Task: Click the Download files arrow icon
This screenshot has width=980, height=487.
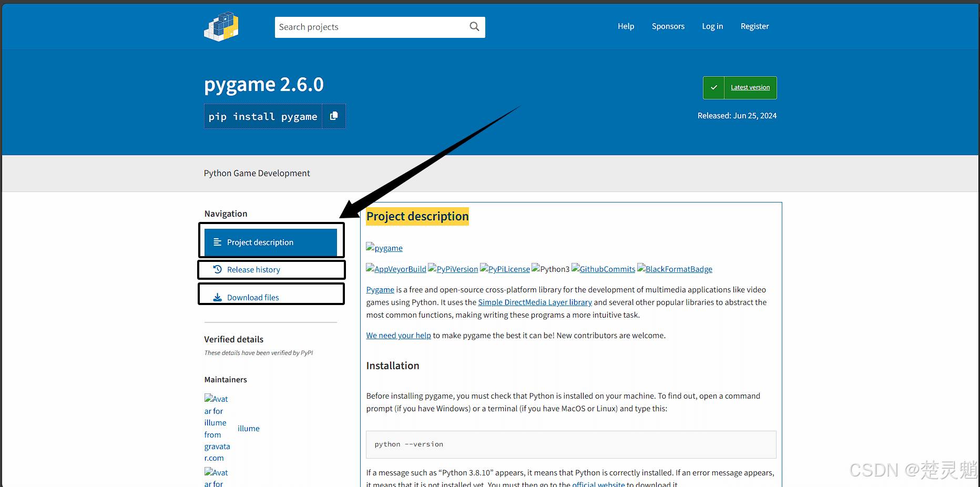Action: tap(217, 298)
